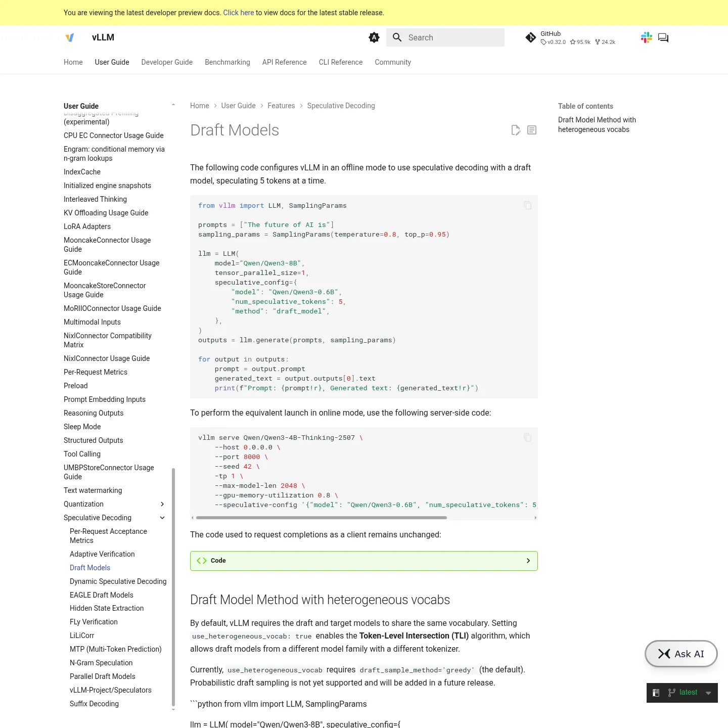The image size is (728, 728).
Task: Open LoRA Adapters sidebar page
Action: point(87,226)
